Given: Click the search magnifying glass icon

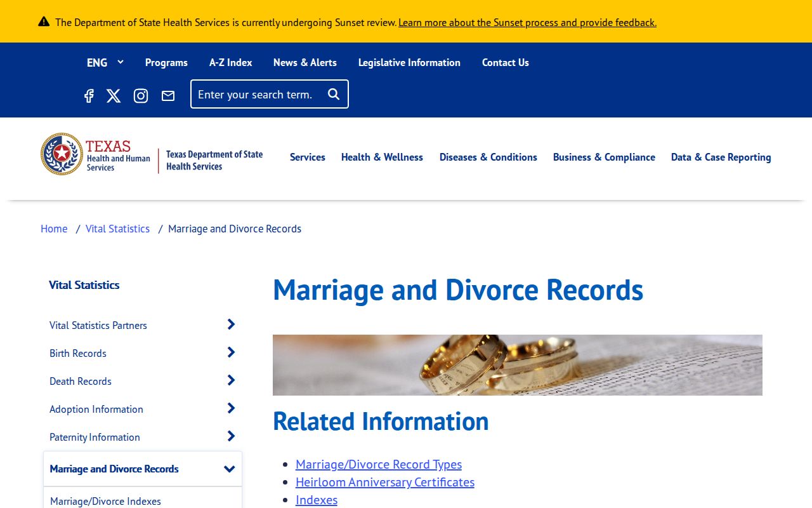Looking at the screenshot, I should 334,94.
